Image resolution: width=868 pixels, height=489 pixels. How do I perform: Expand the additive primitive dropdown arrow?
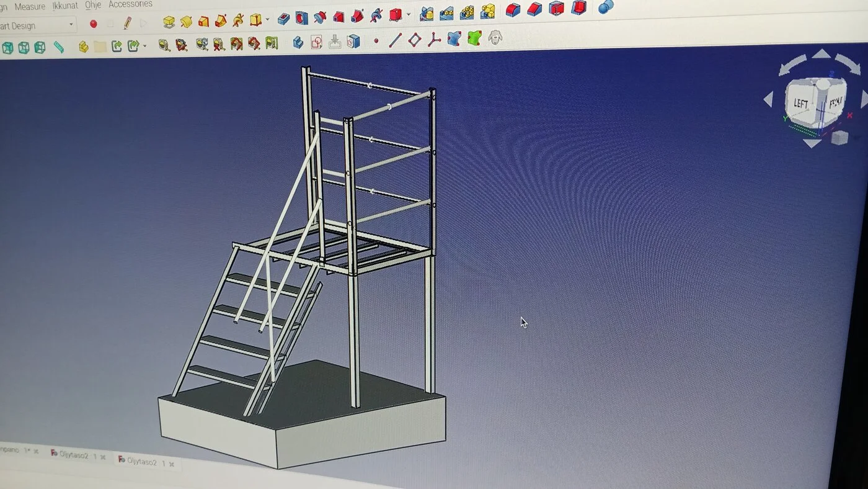267,19
